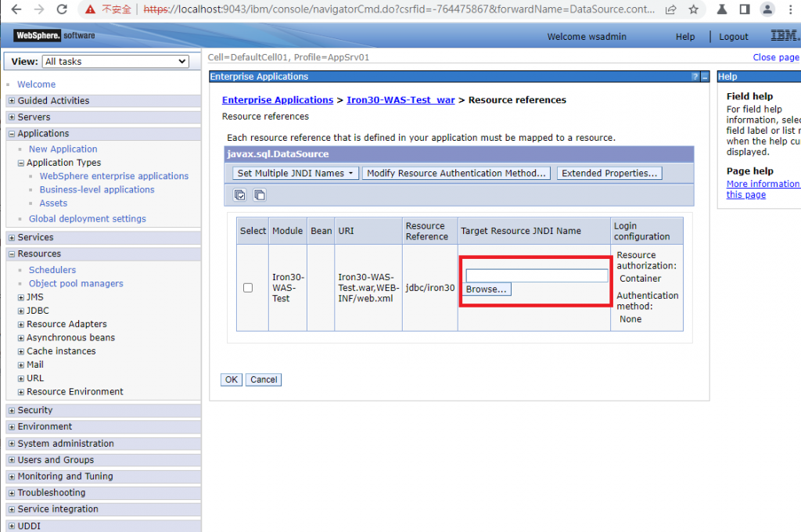The width and height of the screenshot is (801, 532).
Task: Click Iron30-WAS-Test_war breadcrumb link
Action: pyautogui.click(x=400, y=100)
